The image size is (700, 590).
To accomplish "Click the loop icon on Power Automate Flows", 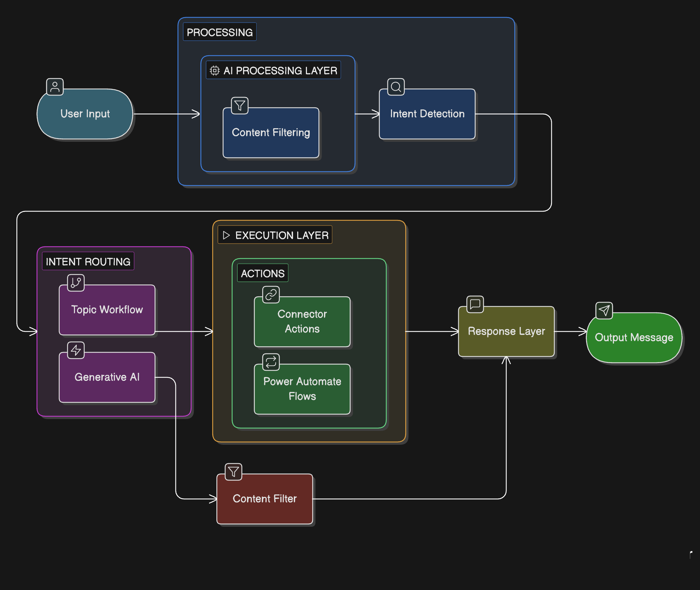I will point(271,362).
